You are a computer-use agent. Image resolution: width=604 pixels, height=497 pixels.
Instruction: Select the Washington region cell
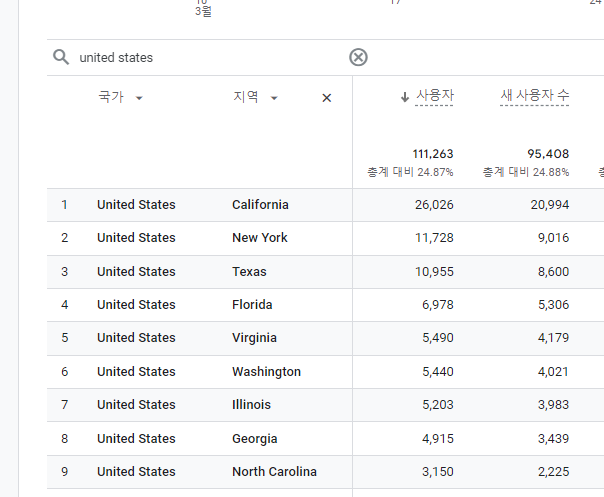pos(267,372)
